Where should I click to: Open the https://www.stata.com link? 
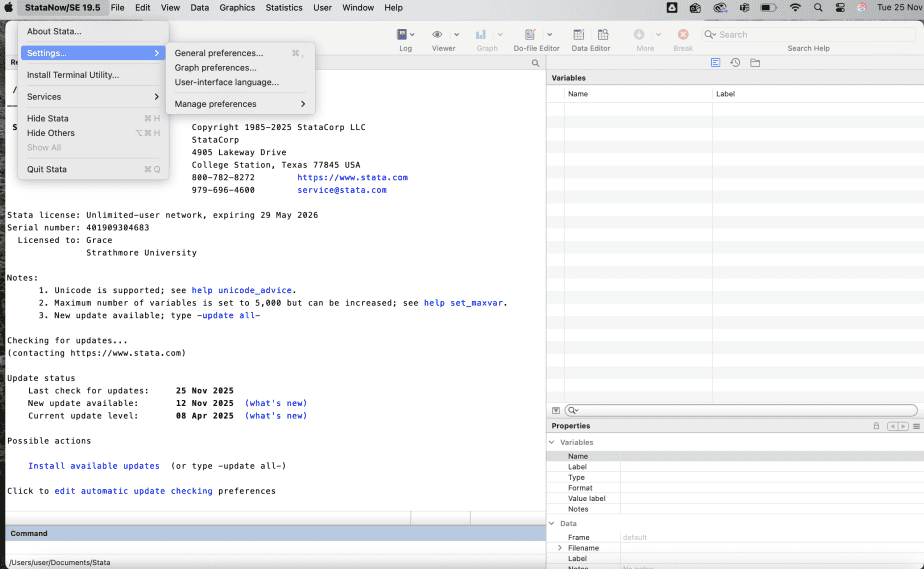click(x=352, y=177)
